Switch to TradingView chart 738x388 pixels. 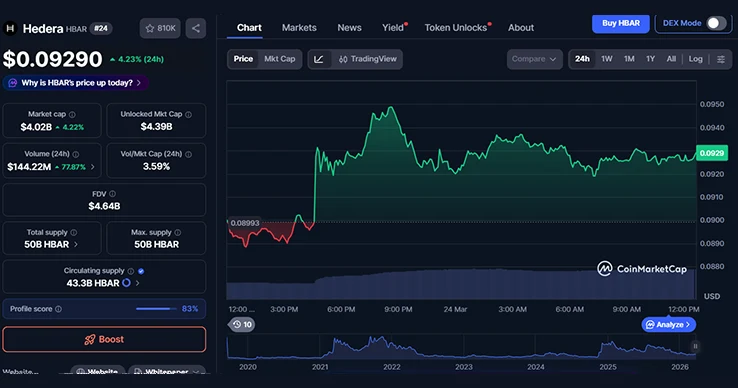point(368,59)
